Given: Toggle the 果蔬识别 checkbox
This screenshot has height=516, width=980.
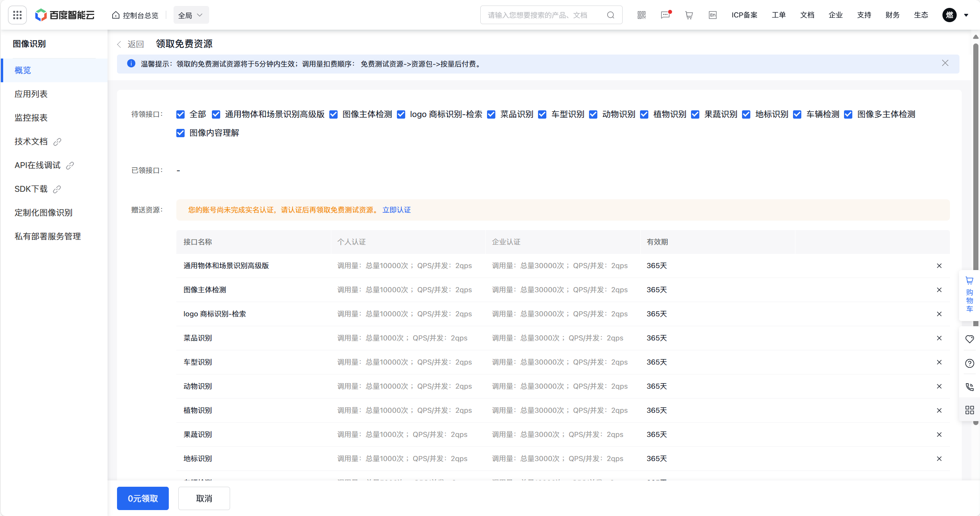Looking at the screenshot, I should (x=695, y=114).
